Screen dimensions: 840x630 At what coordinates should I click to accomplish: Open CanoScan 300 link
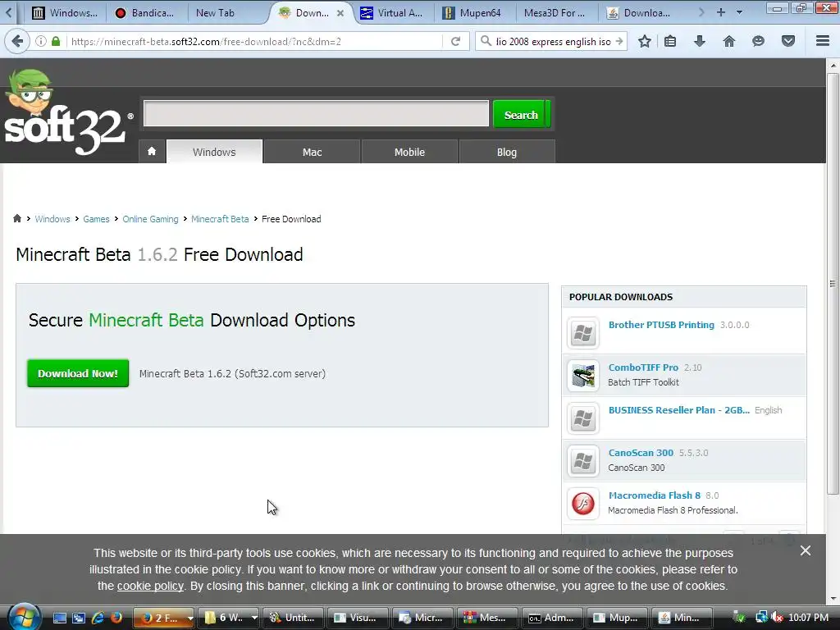point(641,453)
